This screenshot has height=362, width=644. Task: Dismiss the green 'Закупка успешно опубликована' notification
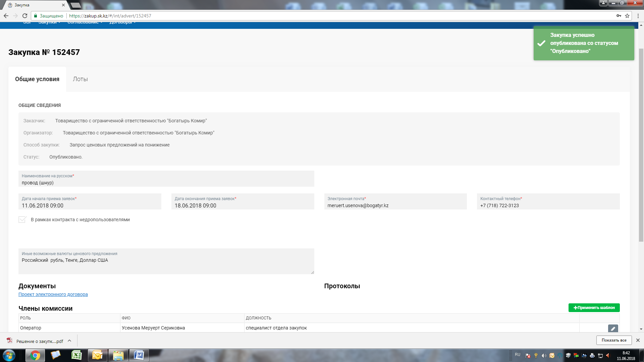[584, 43]
